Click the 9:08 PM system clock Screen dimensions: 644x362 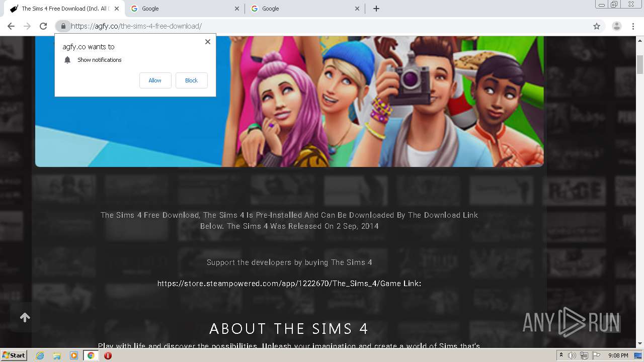(618, 355)
